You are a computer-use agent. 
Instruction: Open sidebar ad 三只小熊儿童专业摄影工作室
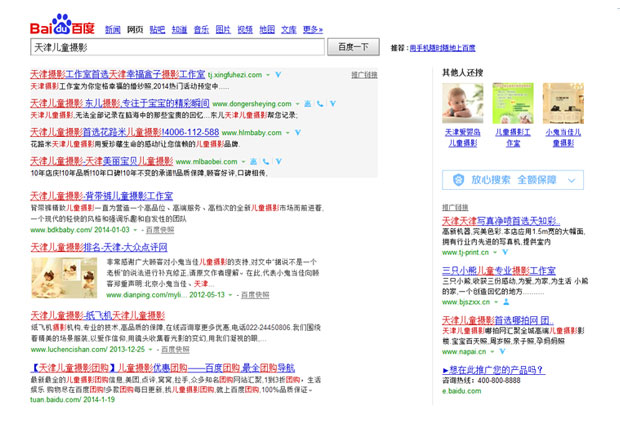coord(499,271)
